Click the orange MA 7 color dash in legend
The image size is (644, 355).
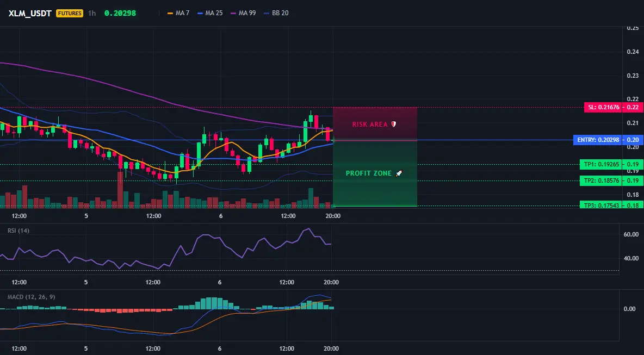coord(170,13)
